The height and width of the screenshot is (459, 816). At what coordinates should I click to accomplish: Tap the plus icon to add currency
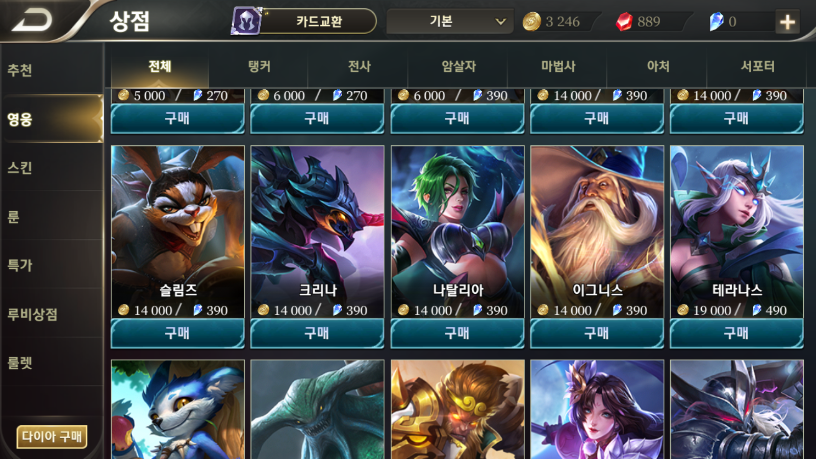click(787, 22)
